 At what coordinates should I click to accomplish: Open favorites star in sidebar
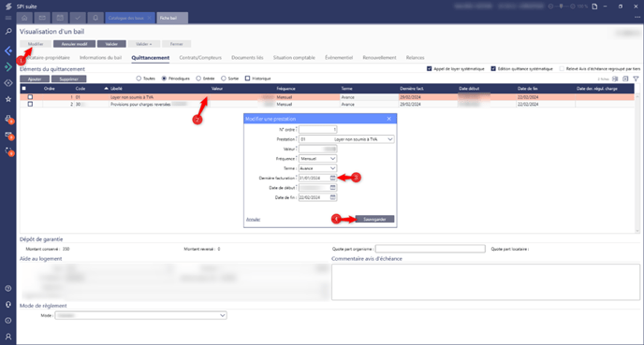point(8,99)
